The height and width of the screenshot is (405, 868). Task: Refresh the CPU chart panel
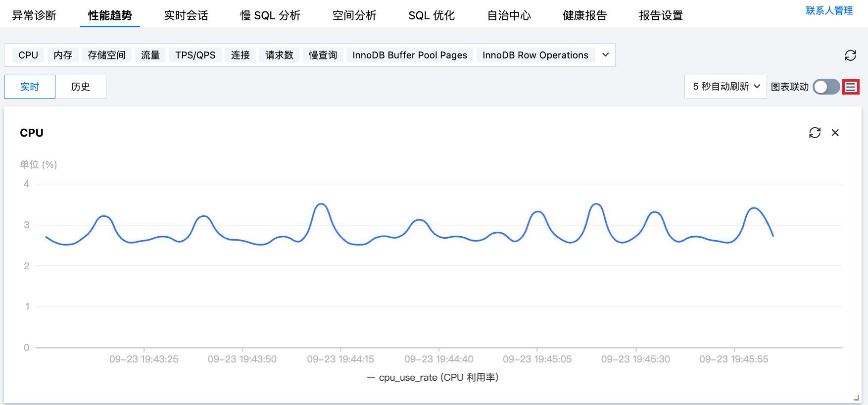(x=815, y=133)
